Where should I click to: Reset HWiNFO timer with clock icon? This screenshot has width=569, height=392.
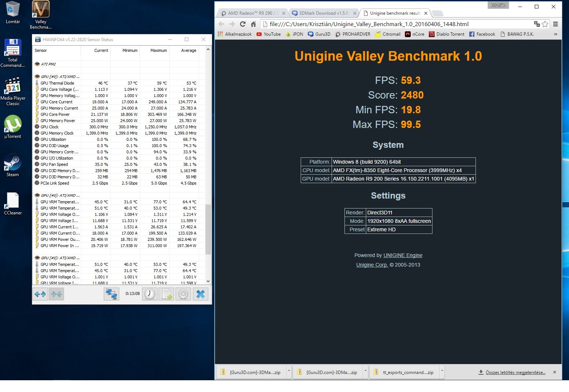coord(150,294)
